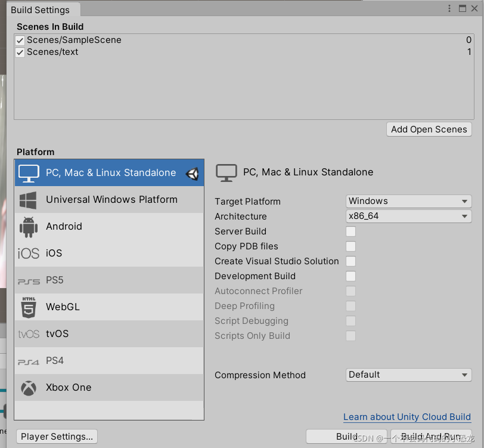This screenshot has width=484, height=448.
Task: Select the Scenes/SampleScene entry name
Action: pyautogui.click(x=74, y=40)
